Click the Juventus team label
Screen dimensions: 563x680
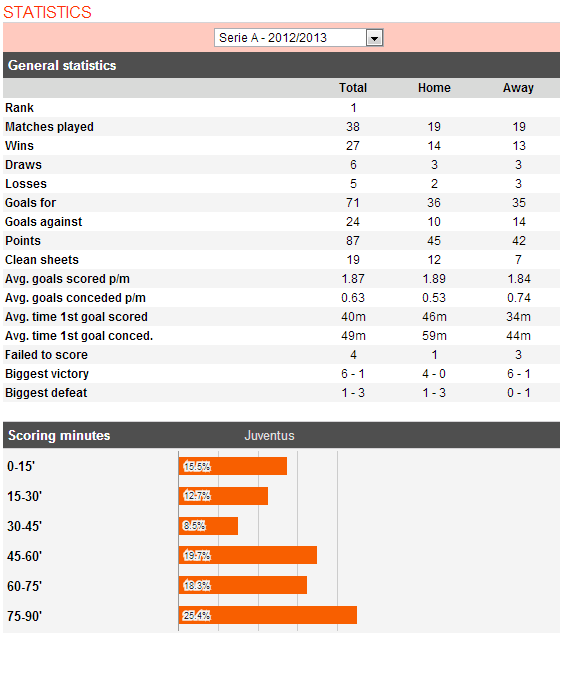point(269,435)
